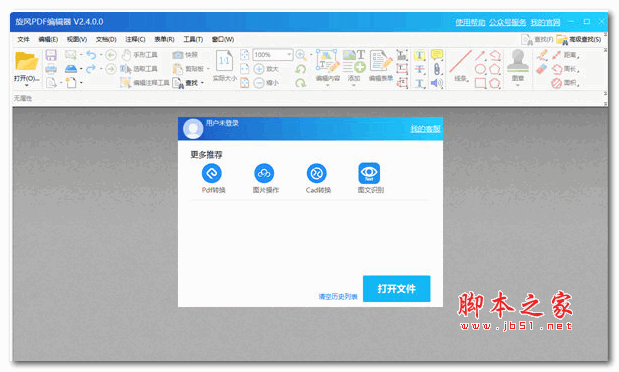This screenshot has width=619, height=372.
Task: Click the Clipboard (剪贴板) tool
Action: (x=188, y=69)
